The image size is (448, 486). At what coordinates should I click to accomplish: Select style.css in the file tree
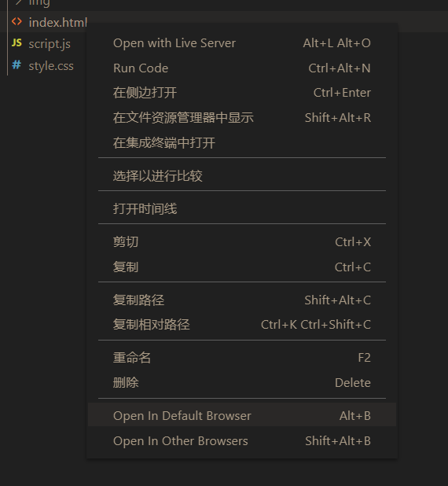(x=51, y=66)
